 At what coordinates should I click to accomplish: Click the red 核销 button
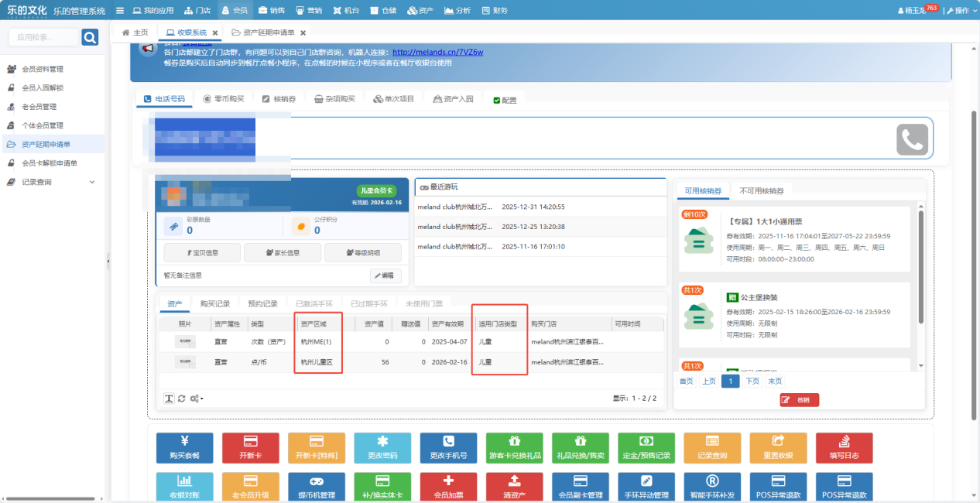[x=799, y=400]
